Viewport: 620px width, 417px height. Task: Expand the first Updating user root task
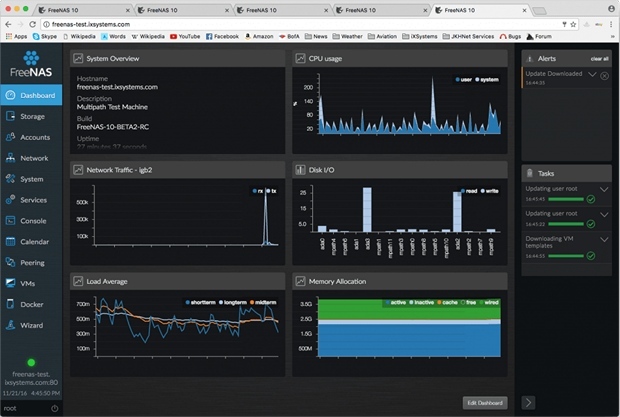coord(604,189)
